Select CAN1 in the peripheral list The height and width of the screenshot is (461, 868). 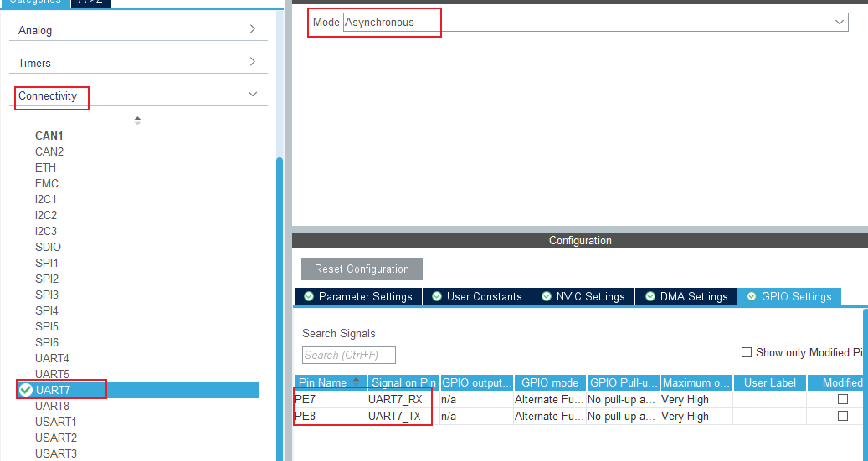[x=49, y=136]
